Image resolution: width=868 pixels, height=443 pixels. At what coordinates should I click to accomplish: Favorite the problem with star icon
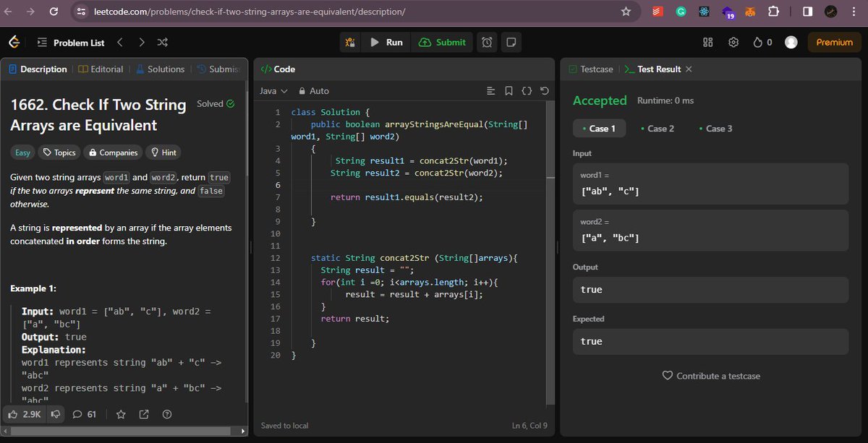121,414
